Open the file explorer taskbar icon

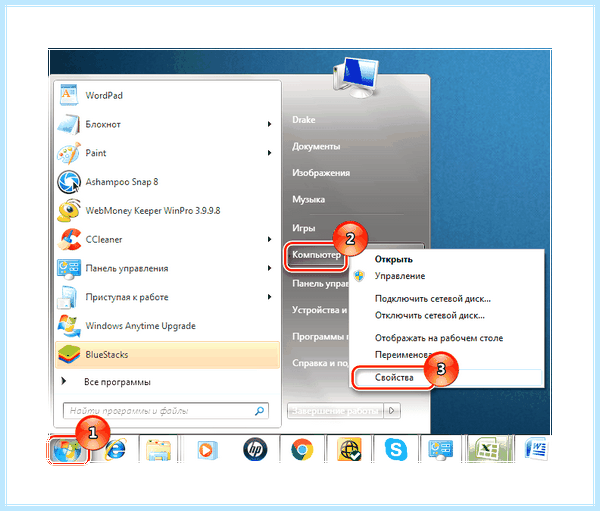coord(158,450)
